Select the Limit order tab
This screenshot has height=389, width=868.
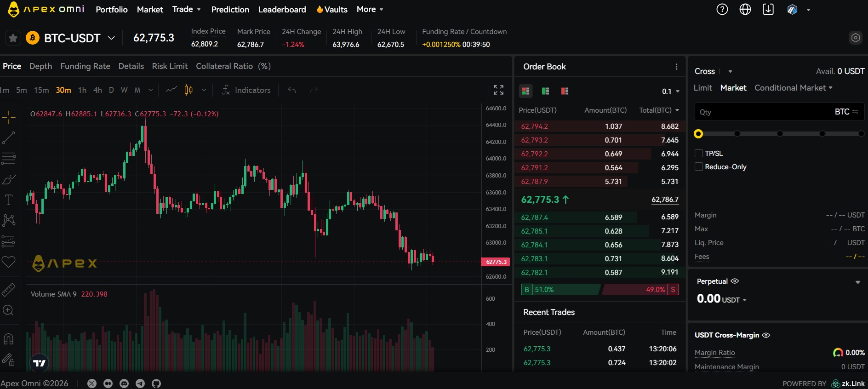[x=702, y=87]
